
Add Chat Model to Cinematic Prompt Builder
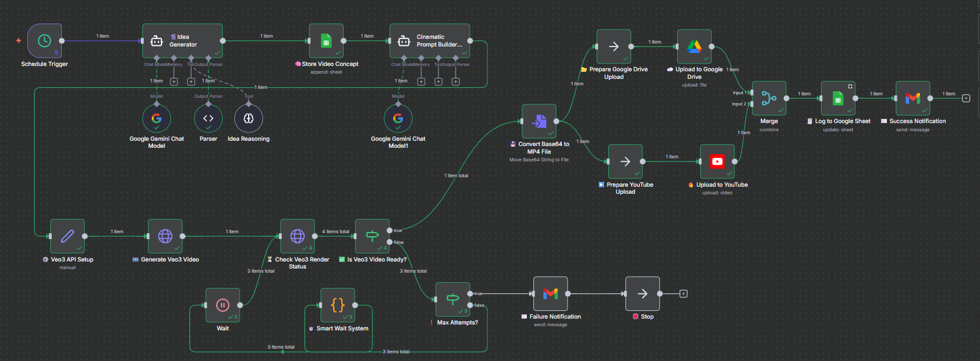[x=404, y=58]
